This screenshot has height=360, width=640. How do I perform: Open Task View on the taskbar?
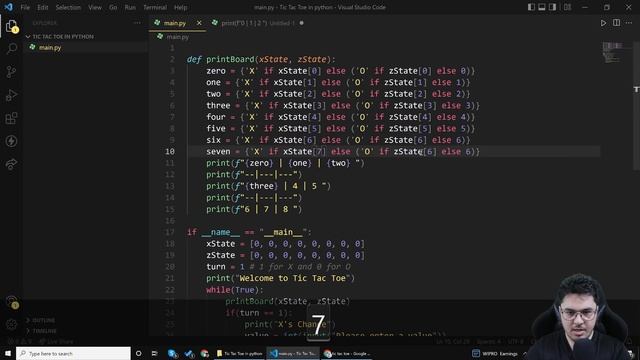(x=155, y=353)
